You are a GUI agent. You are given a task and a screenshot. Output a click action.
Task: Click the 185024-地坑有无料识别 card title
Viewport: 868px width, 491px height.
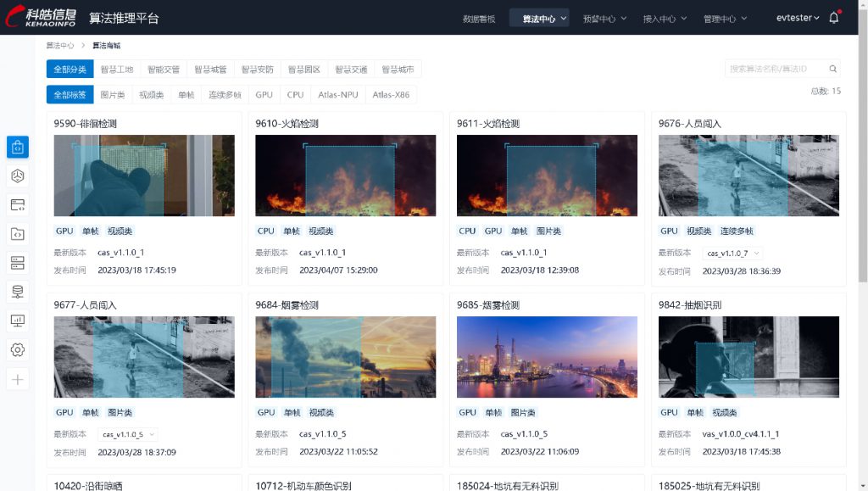507,485
